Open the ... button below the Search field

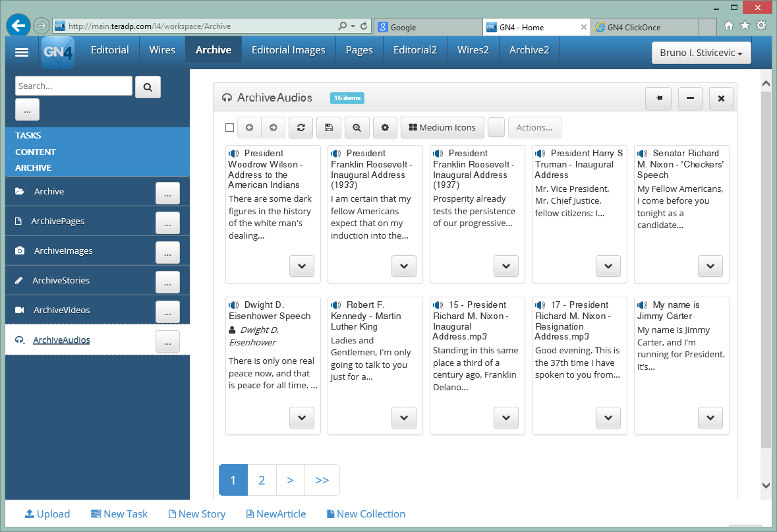pos(27,109)
